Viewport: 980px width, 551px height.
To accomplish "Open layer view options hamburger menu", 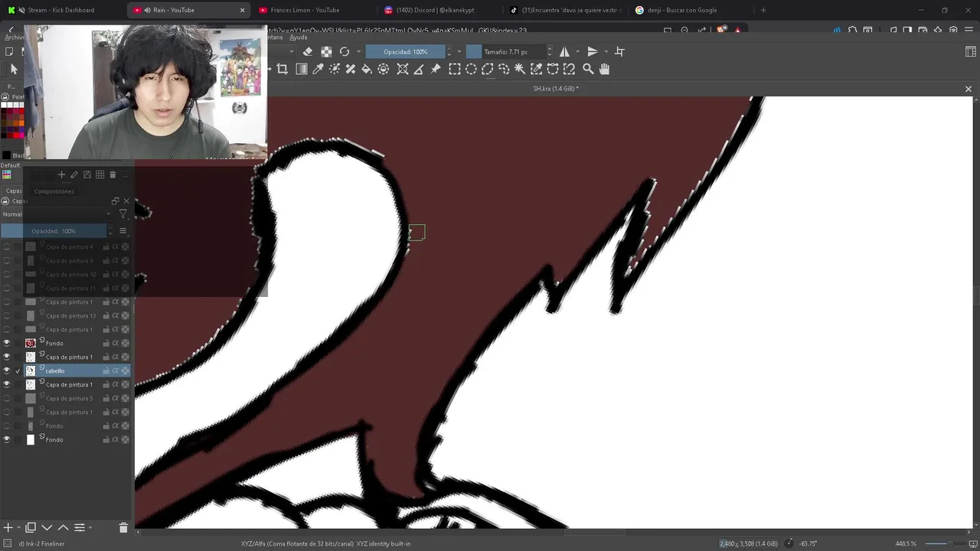I will pos(122,230).
